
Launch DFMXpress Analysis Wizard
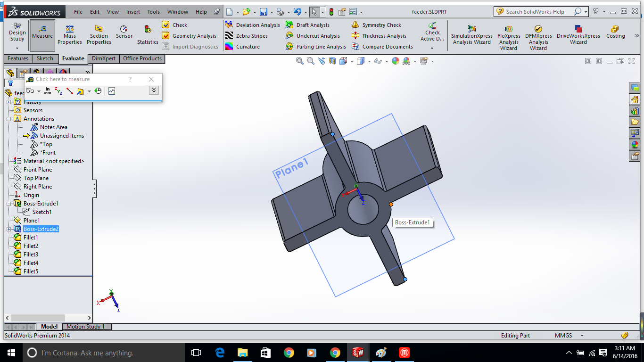[538, 38]
